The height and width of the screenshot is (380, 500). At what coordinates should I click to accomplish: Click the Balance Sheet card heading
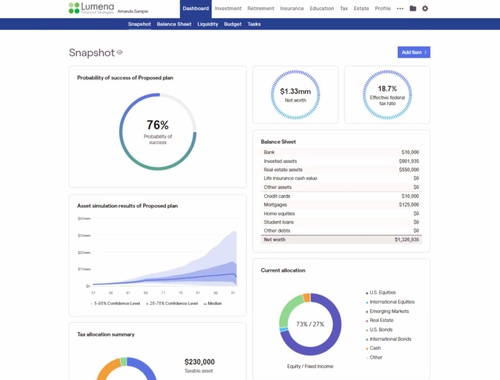[x=278, y=142]
